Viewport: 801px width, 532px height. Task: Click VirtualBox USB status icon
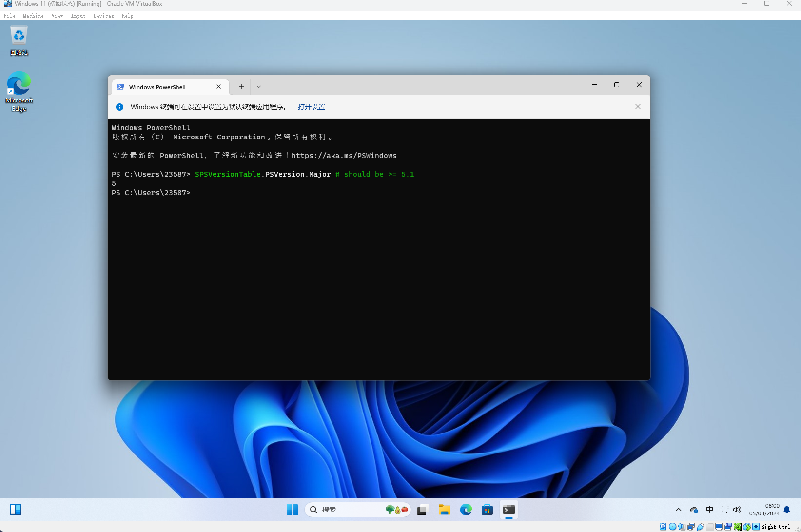[701, 527]
